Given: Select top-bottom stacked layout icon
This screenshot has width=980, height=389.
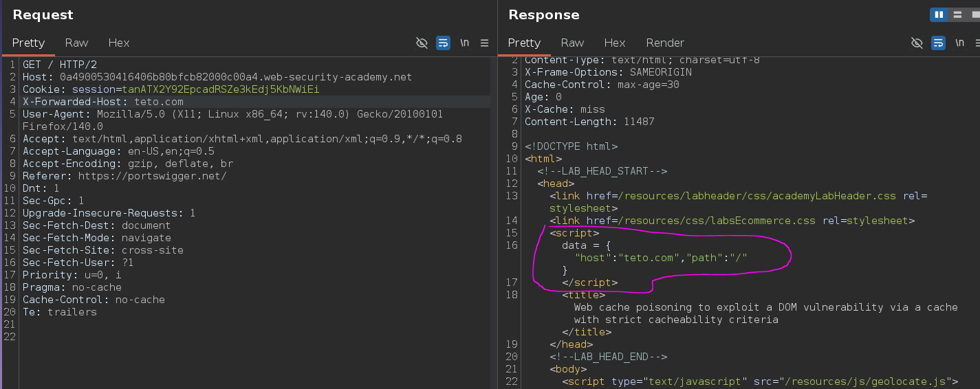Looking at the screenshot, I should coord(957,14).
